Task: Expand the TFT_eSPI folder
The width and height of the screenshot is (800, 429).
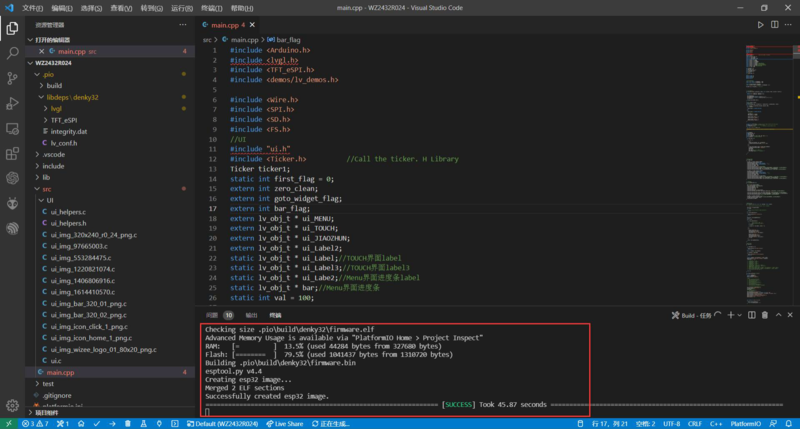Action: pos(45,120)
